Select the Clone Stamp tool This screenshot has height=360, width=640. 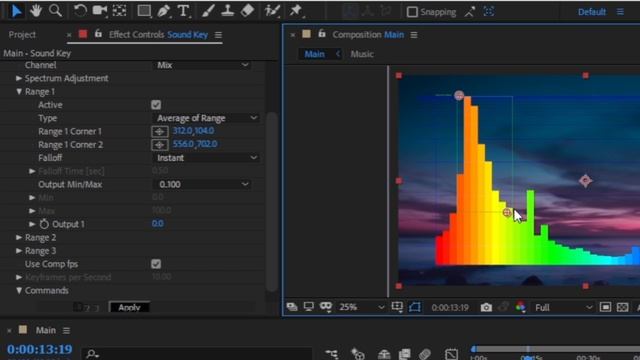pos(227,11)
